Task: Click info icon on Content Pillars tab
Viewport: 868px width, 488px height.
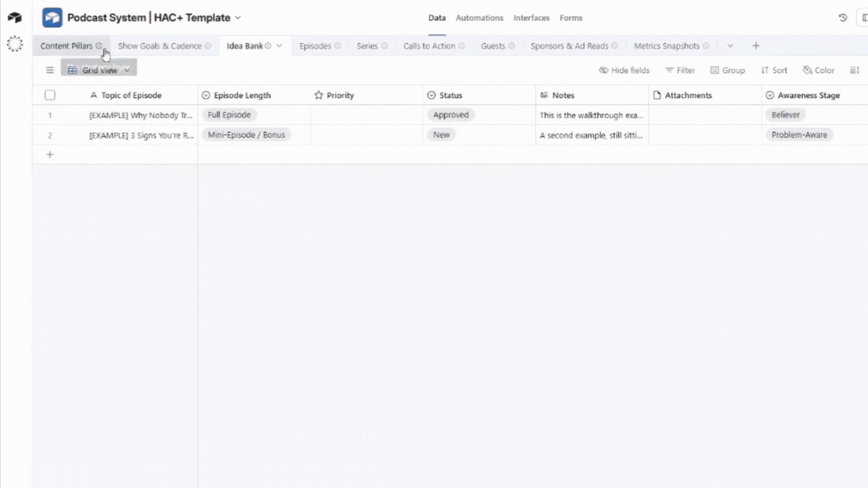Action: click(x=99, y=46)
